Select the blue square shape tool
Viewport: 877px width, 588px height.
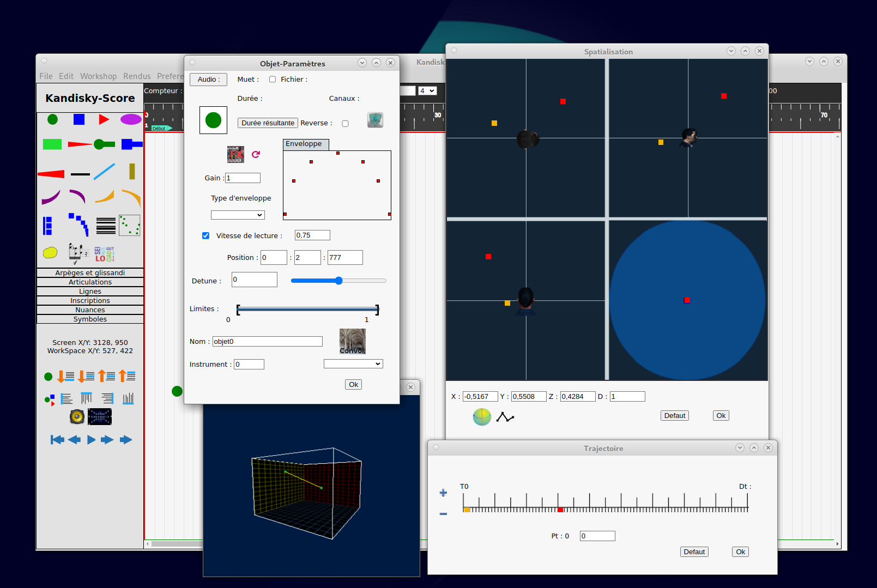[x=79, y=119]
